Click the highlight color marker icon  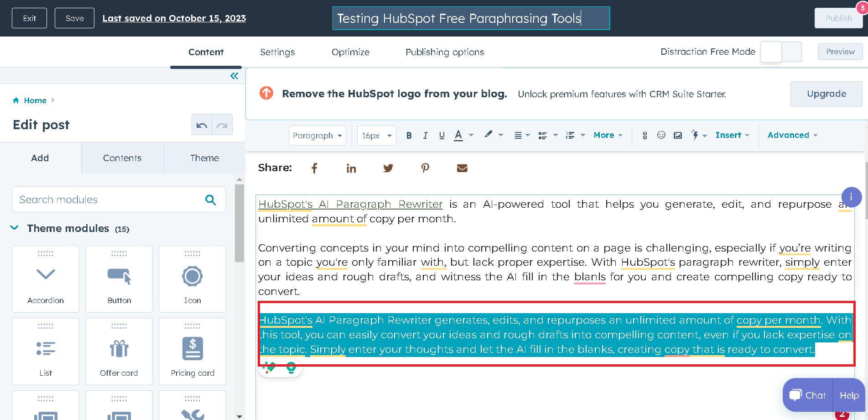[488, 135]
